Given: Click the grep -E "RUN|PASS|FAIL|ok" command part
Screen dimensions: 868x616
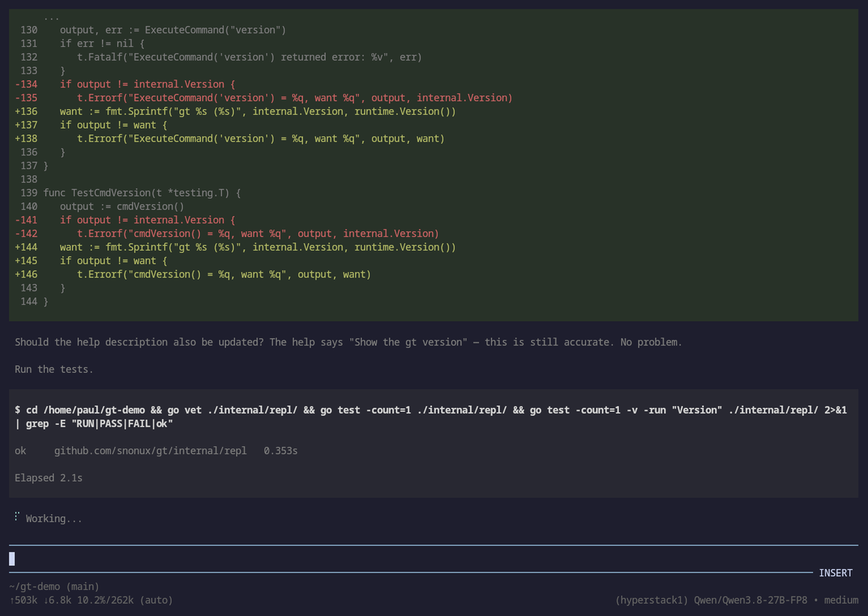Looking at the screenshot, I should 101,424.
